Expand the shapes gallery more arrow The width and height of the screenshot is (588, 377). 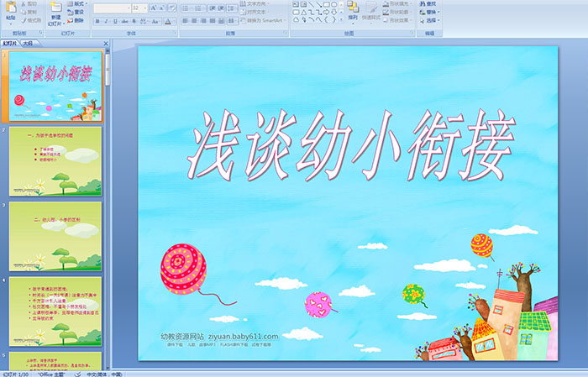pos(341,19)
